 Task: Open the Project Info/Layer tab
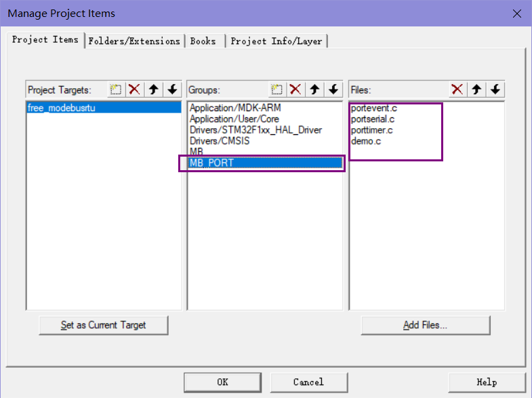click(x=277, y=41)
